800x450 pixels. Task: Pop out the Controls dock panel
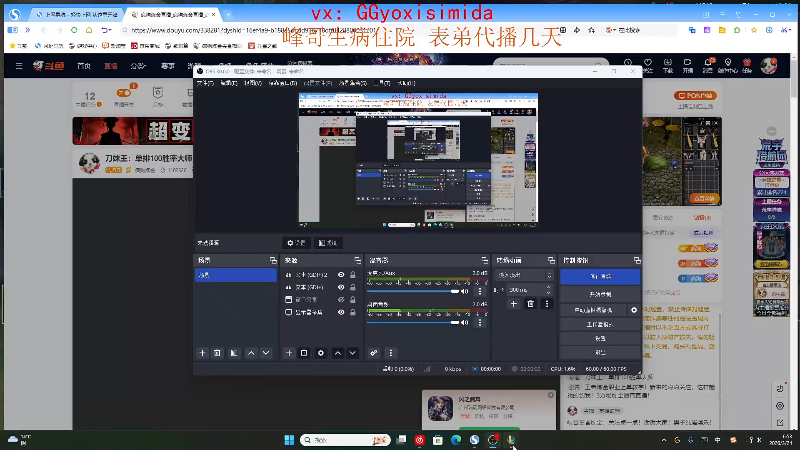point(637,260)
